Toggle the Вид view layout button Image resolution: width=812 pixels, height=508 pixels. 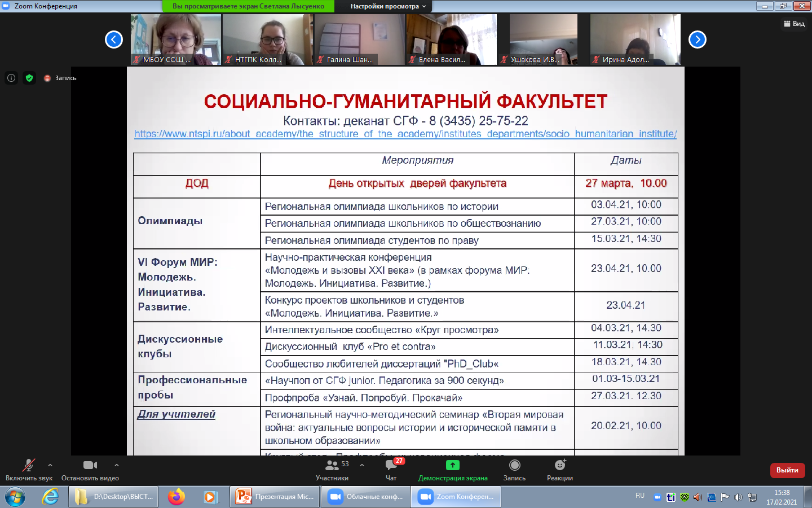795,24
